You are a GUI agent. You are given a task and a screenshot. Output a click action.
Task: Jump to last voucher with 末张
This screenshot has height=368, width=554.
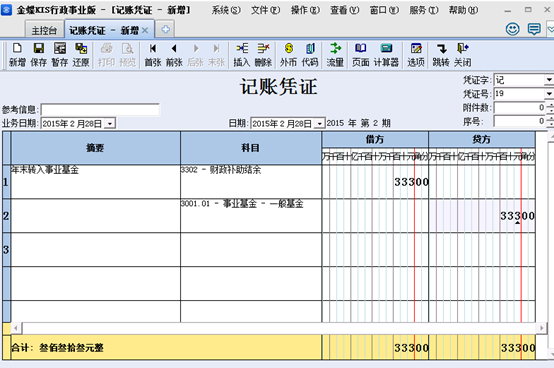[217, 55]
